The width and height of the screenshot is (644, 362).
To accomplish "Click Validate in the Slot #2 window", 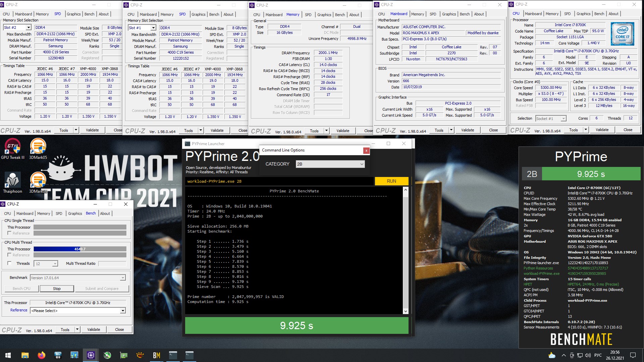I will point(92,130).
